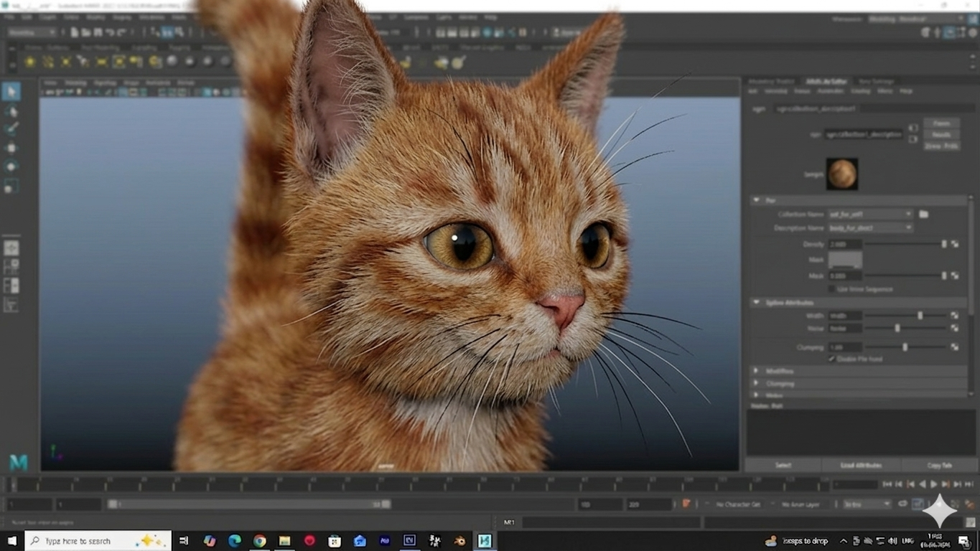This screenshot has width=980, height=551.
Task: Click the Copy Tab button
Action: 938,465
